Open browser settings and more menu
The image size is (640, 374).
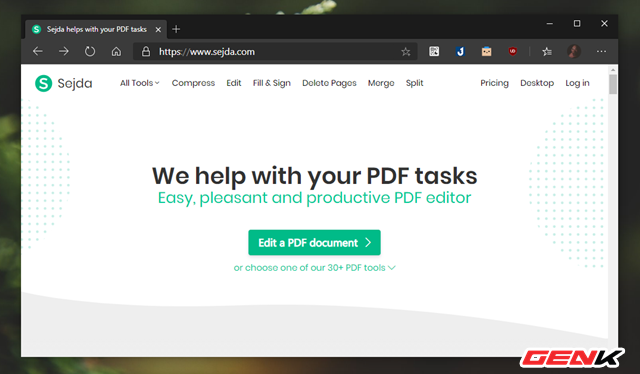click(601, 51)
